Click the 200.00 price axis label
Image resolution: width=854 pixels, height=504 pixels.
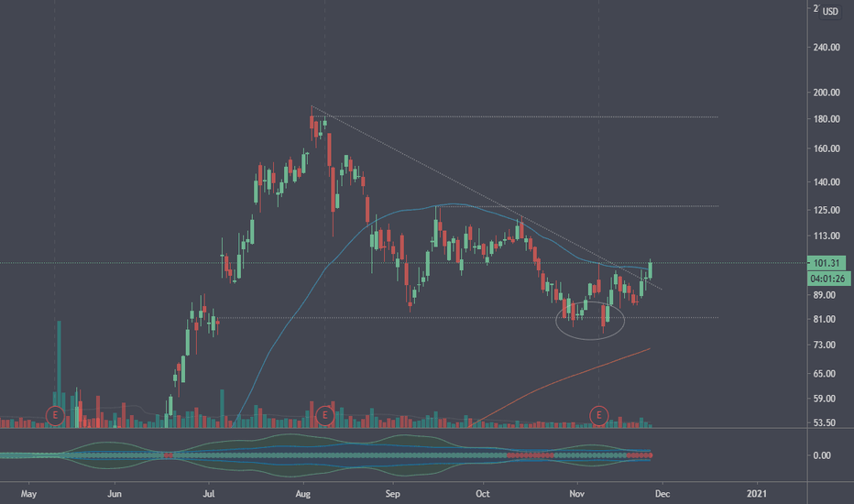pyautogui.click(x=827, y=93)
